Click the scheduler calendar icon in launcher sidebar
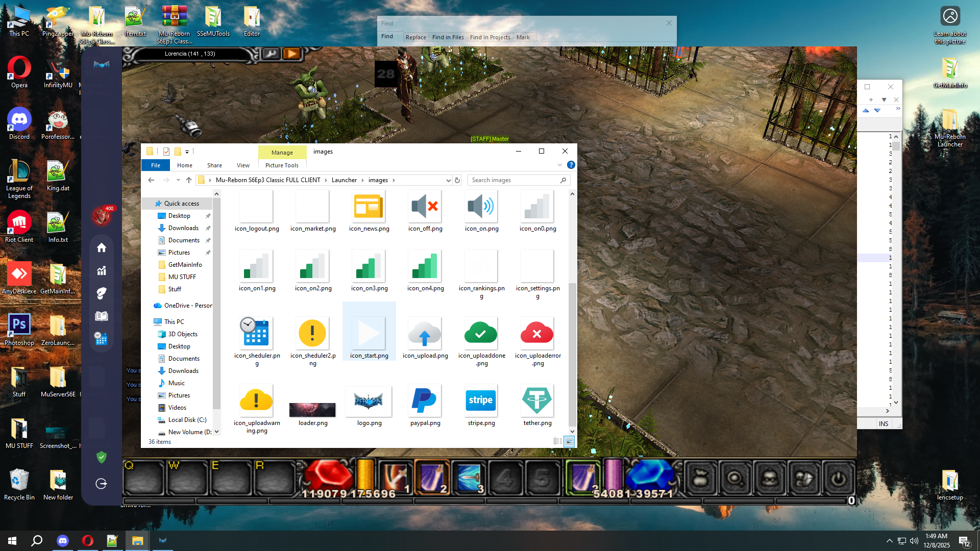Screen dimensions: 980x551 [102, 338]
